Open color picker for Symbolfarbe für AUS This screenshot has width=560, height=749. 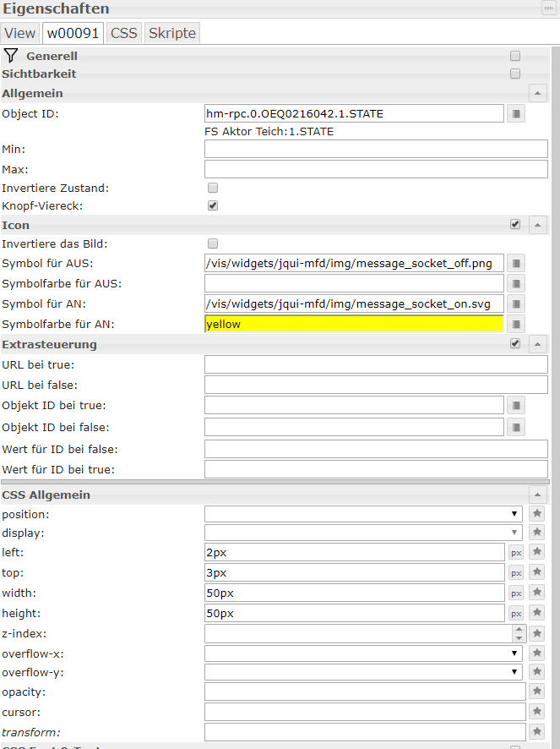pos(515,284)
